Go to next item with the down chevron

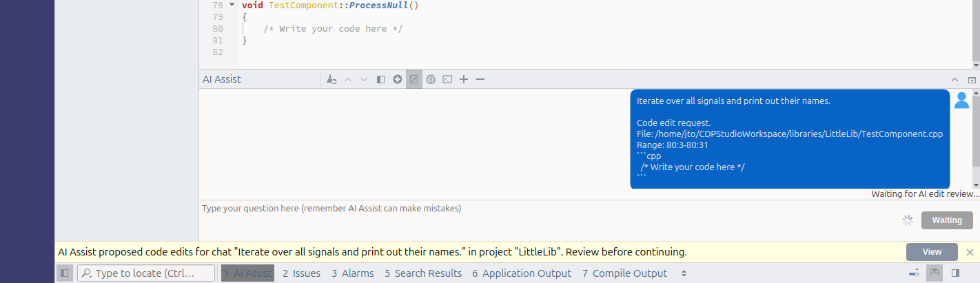365,79
